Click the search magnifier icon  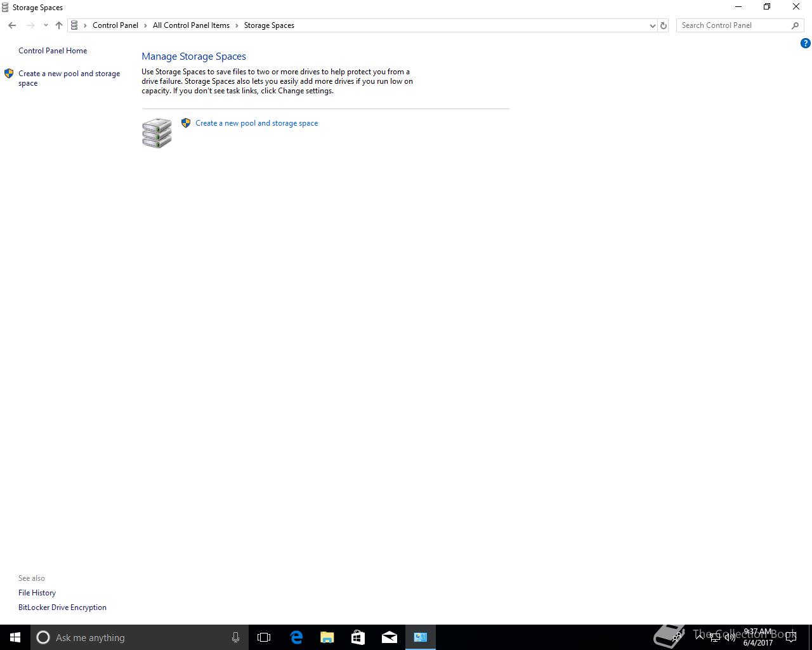point(795,25)
